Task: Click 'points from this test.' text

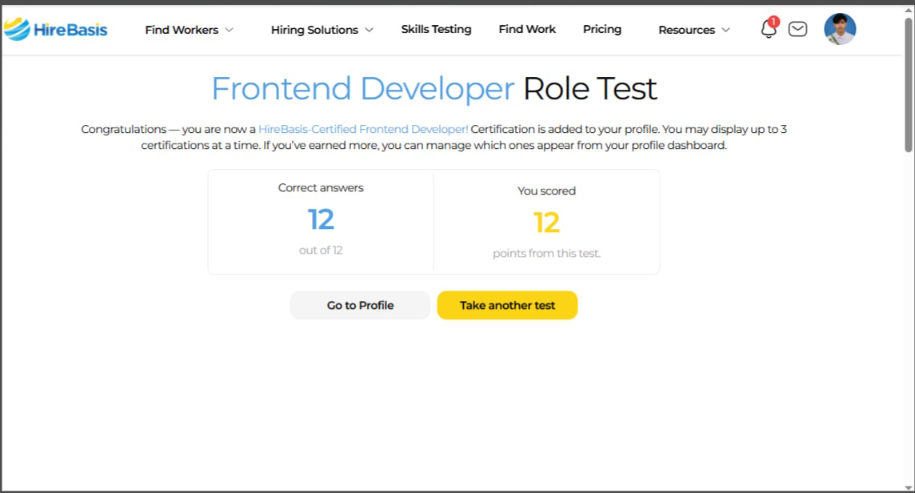Action: pos(546,253)
